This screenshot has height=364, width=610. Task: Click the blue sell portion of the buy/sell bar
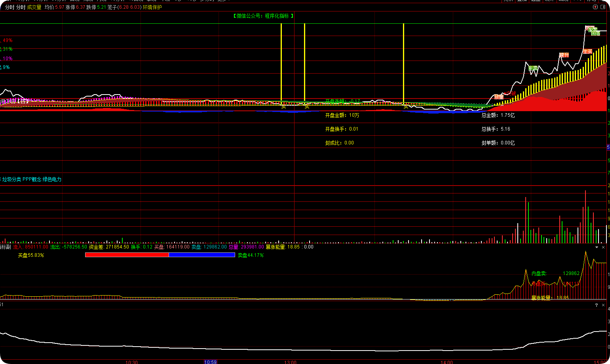(x=202, y=255)
